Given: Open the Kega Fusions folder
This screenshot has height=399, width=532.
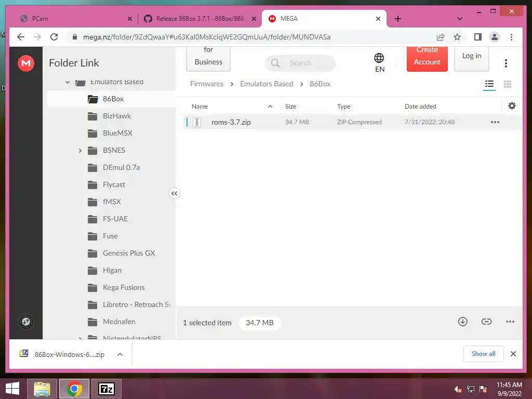Looking at the screenshot, I should point(124,287).
